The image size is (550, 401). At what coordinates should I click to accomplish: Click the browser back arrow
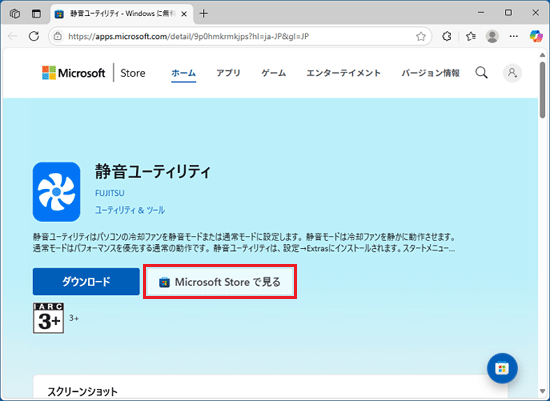(x=13, y=36)
